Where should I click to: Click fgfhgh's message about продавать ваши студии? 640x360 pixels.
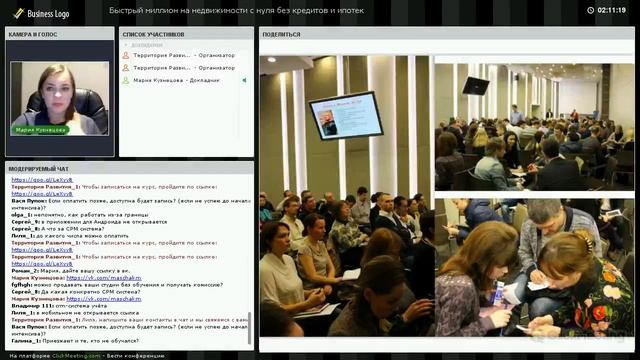[x=117, y=285]
